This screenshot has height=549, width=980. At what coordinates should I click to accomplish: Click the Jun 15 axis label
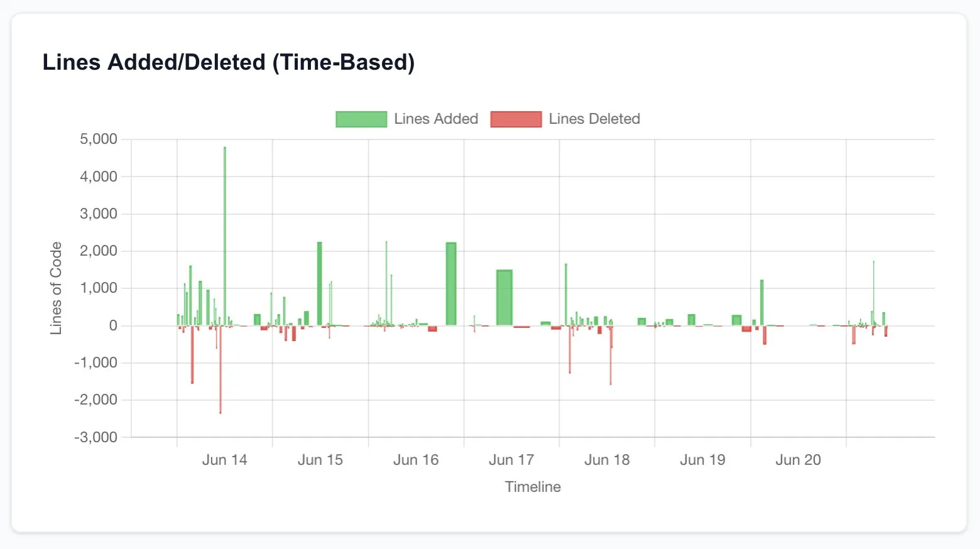(x=320, y=460)
